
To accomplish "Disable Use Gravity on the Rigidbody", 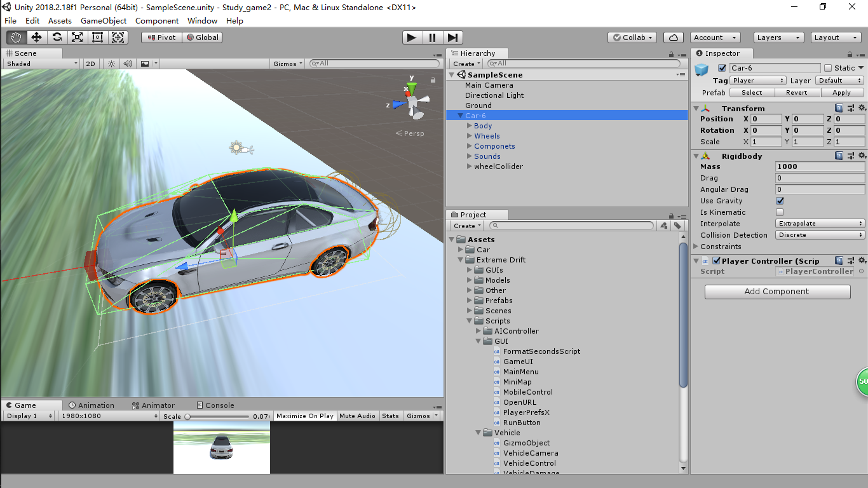I will pos(780,201).
